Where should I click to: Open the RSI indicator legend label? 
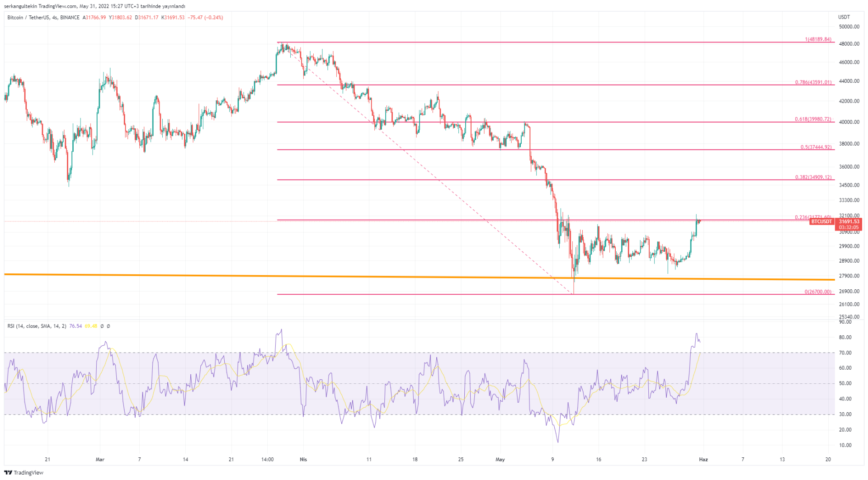tap(37, 326)
